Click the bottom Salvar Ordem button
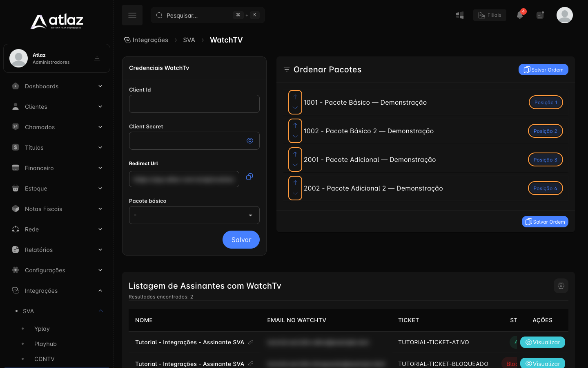588x368 pixels. tap(545, 222)
